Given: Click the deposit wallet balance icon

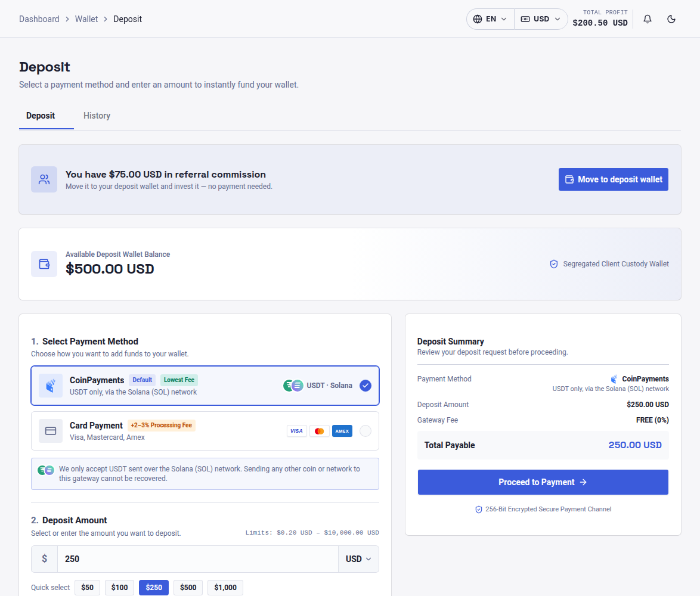Looking at the screenshot, I should tap(44, 264).
